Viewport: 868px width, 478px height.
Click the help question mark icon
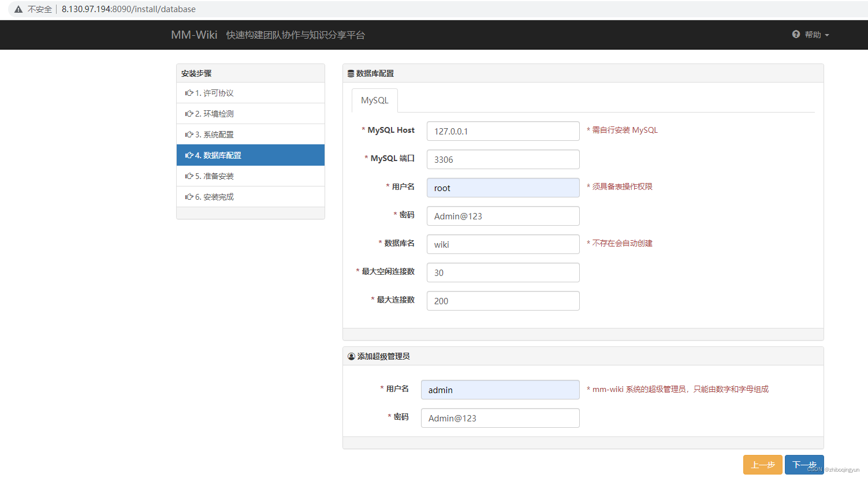tap(796, 35)
